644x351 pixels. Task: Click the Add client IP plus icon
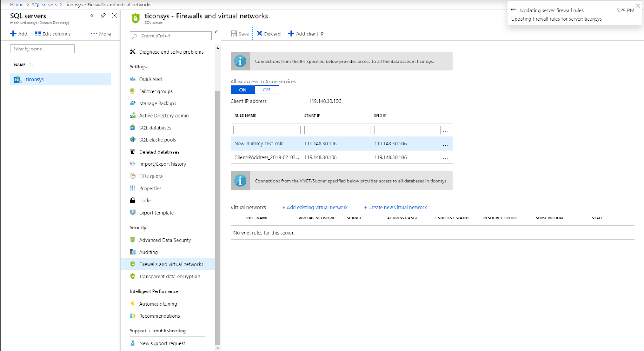[291, 33]
